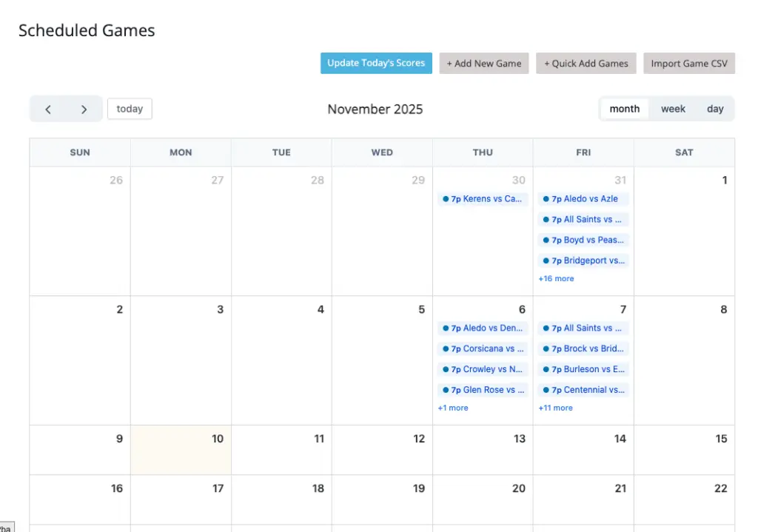
Task: Navigate to the previous month using the left arrow
Action: tap(47, 109)
